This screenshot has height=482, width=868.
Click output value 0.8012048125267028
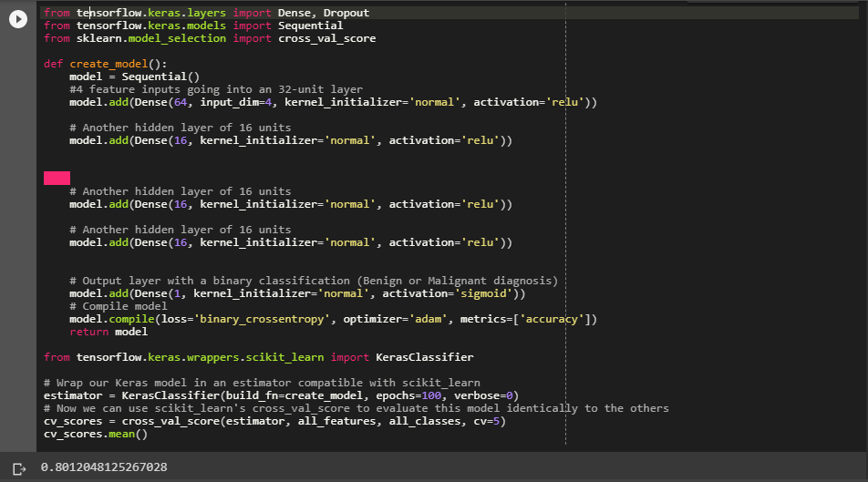coord(104,467)
